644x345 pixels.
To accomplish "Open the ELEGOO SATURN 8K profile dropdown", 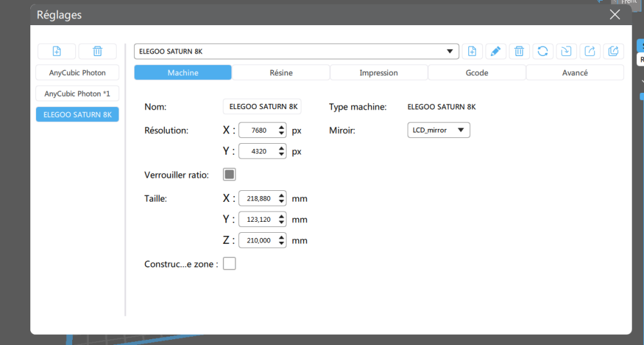I will pyautogui.click(x=296, y=52).
